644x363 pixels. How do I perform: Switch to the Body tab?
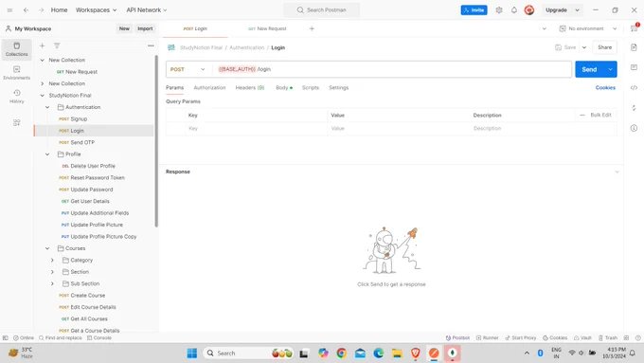coord(284,87)
